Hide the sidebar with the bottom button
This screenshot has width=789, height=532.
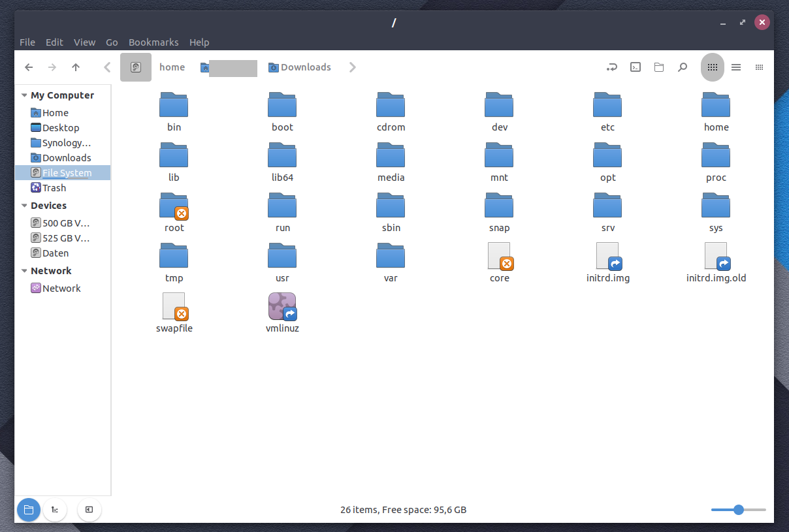89,510
